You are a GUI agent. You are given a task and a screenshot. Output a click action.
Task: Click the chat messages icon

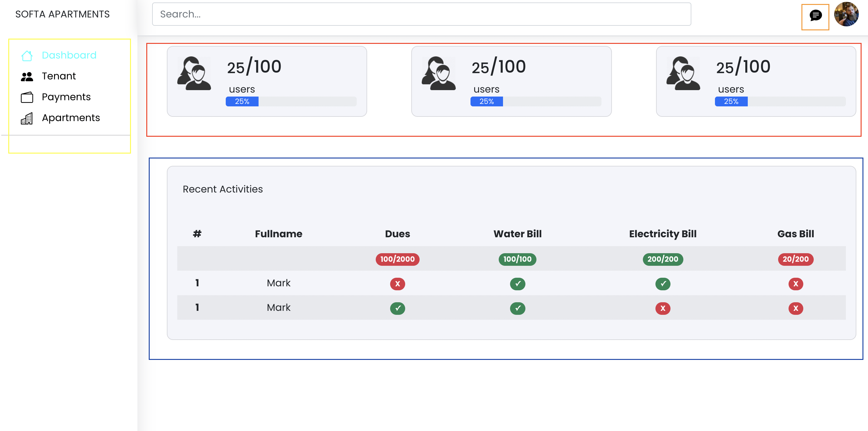click(x=815, y=16)
